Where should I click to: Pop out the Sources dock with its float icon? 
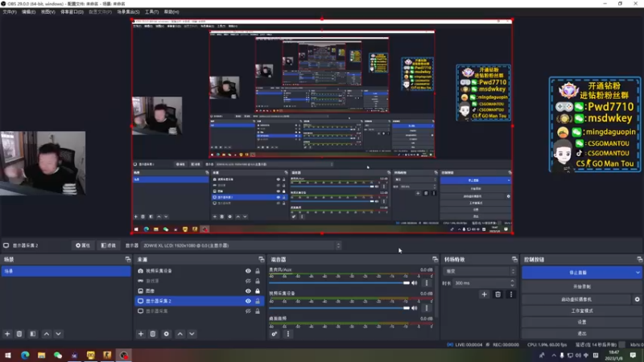261,259
